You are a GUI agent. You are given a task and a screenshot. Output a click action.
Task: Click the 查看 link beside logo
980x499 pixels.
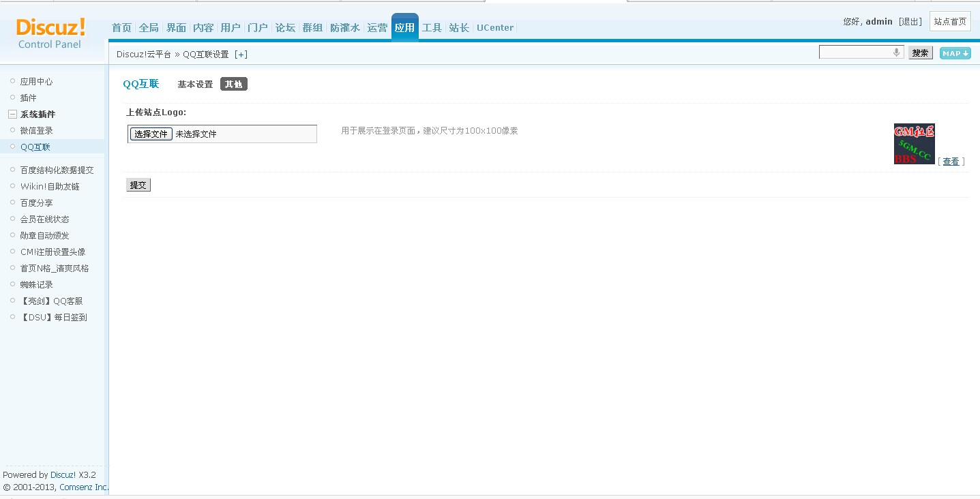[x=951, y=162]
